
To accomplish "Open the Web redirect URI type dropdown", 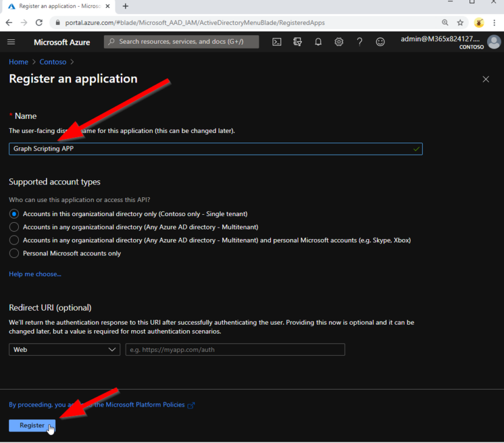I will [64, 350].
